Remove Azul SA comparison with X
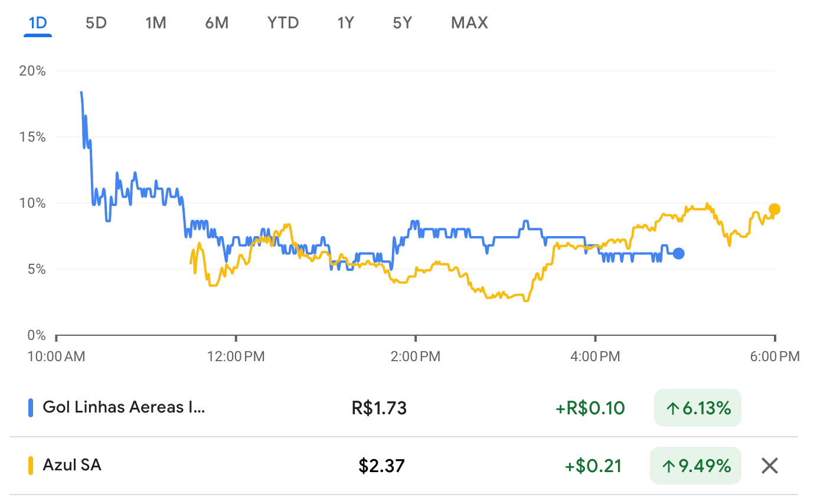Viewport: 830px width, 504px height. tap(770, 466)
